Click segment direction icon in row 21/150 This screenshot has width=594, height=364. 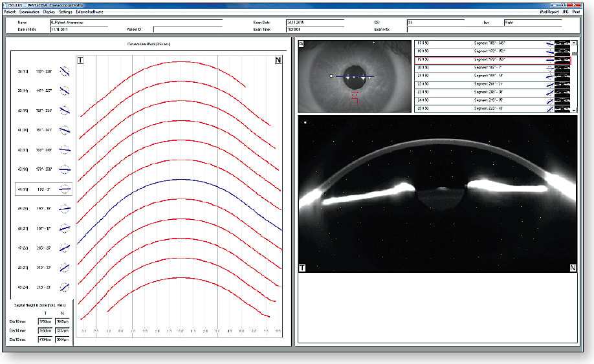(550, 76)
